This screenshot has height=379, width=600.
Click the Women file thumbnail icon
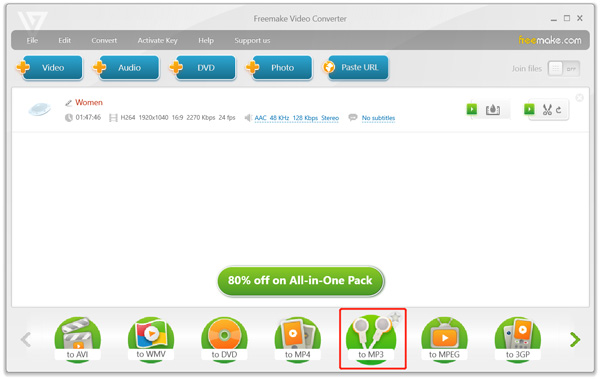(x=40, y=109)
